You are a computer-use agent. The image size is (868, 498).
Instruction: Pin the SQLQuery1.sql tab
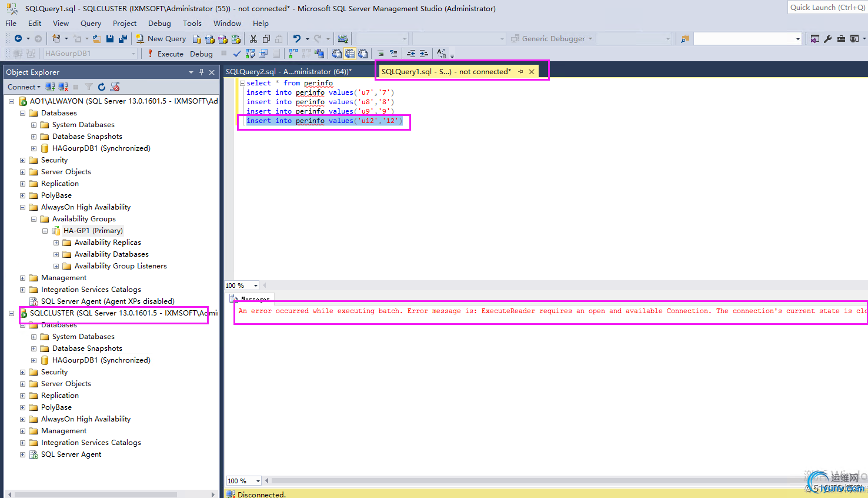coord(520,72)
